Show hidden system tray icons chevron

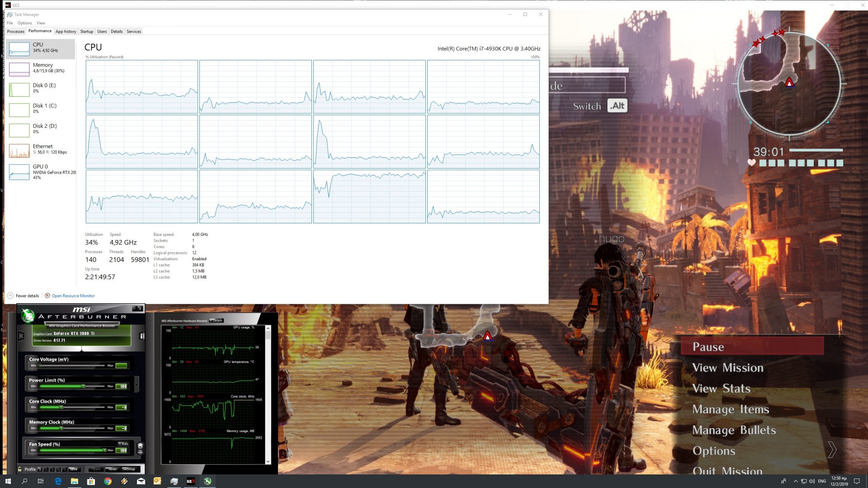(x=795, y=481)
